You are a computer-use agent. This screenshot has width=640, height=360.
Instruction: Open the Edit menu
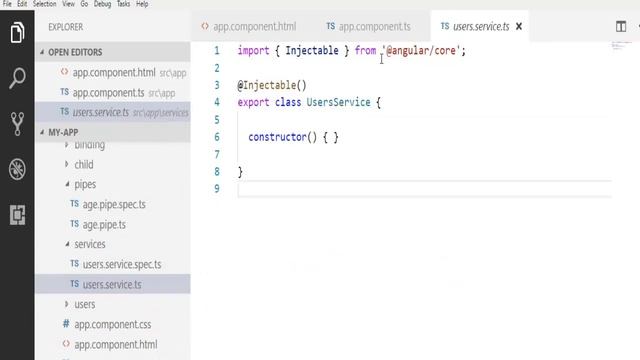(22, 4)
